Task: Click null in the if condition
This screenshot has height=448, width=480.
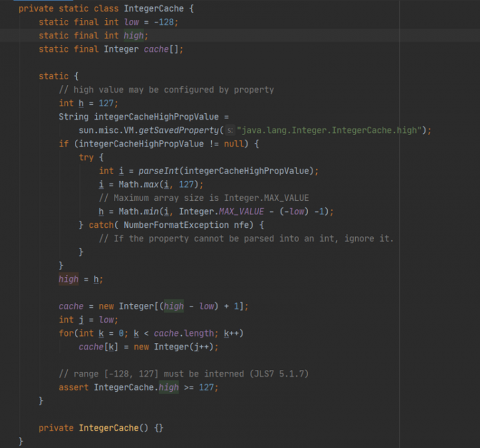Action: tap(234, 144)
